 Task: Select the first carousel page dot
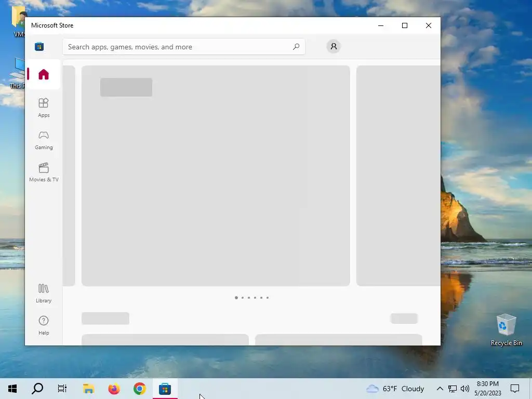click(x=236, y=298)
